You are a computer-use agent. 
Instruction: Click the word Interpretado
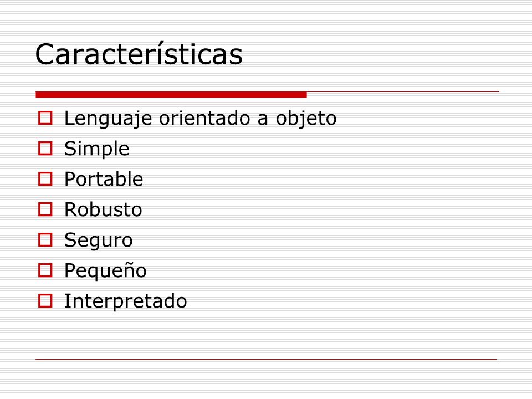click(126, 301)
